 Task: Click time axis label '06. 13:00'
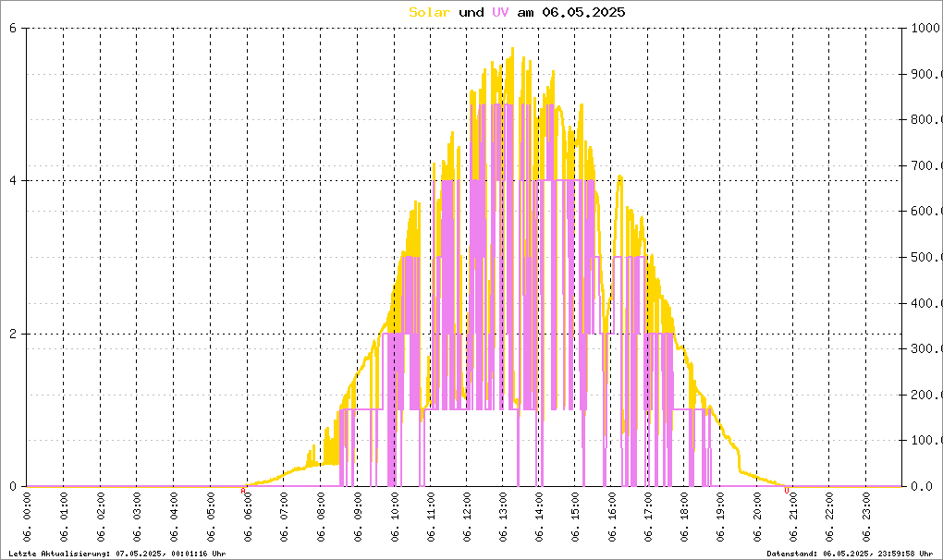pyautogui.click(x=502, y=517)
